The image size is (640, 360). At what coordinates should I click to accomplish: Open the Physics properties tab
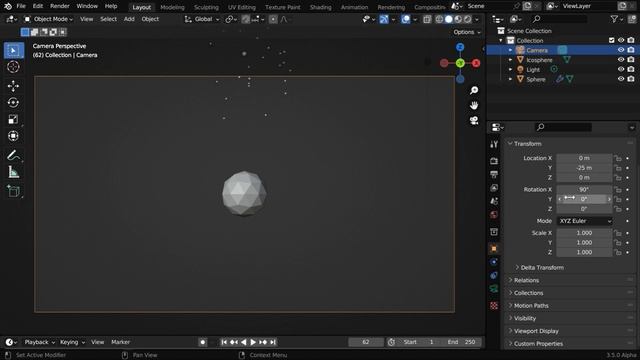click(494, 262)
